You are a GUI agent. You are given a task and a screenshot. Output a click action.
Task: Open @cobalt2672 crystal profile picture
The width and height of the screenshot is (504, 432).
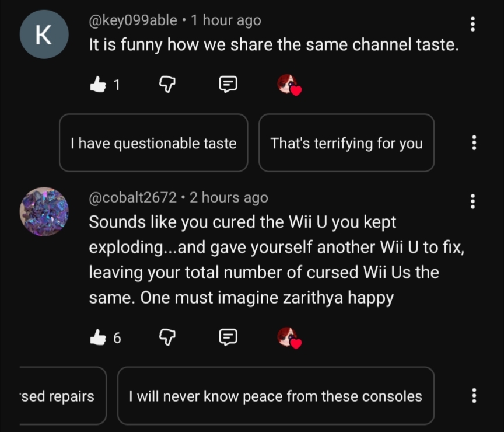click(x=44, y=211)
